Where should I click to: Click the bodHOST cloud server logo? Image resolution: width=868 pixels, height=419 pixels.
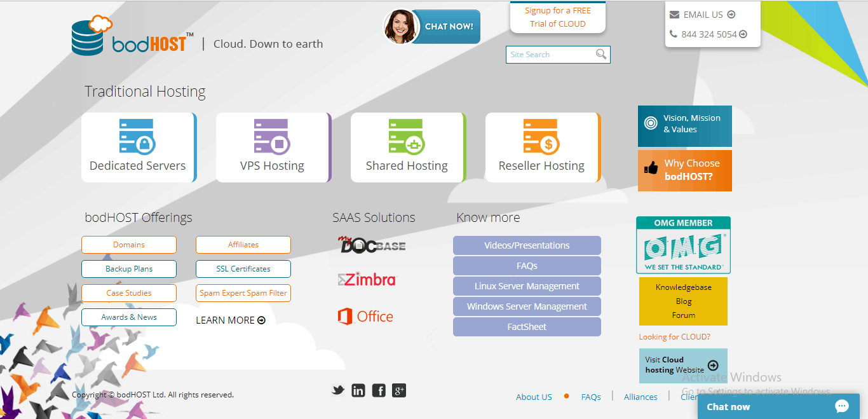[x=133, y=36]
